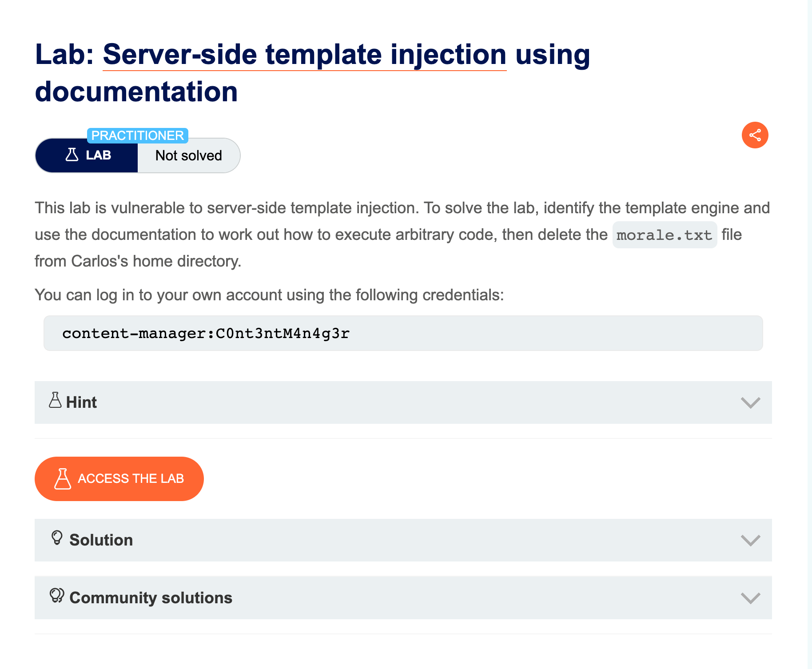Click the content-manager credentials code box

403,333
